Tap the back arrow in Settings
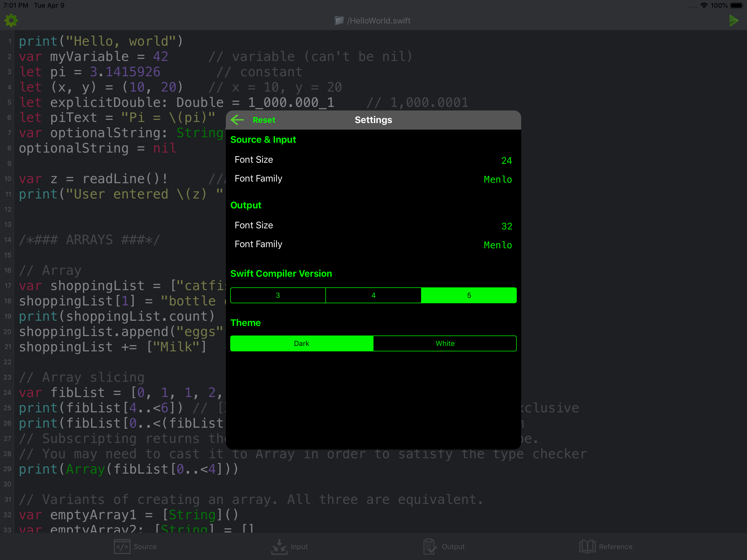Image resolution: width=747 pixels, height=560 pixels. [x=237, y=120]
